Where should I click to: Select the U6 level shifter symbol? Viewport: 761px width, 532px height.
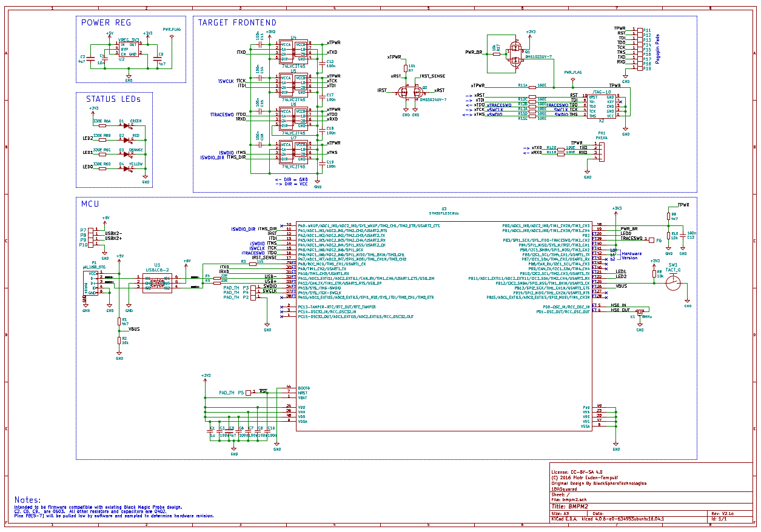tap(293, 118)
